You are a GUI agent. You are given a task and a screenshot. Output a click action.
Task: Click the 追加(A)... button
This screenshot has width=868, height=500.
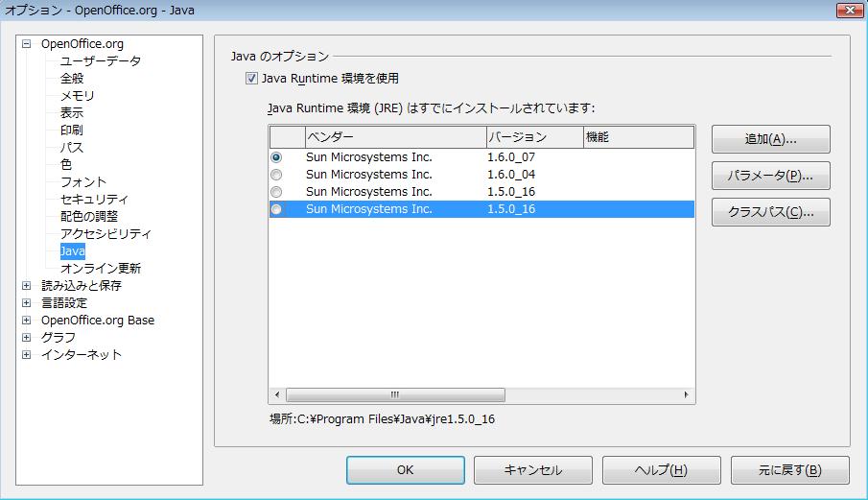[x=770, y=139]
